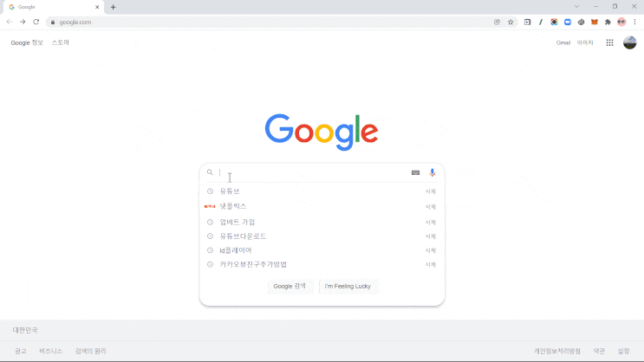Image resolution: width=644 pixels, height=362 pixels.
Task: Select the 유튜브다운로드 suggestion
Action: (x=322, y=236)
